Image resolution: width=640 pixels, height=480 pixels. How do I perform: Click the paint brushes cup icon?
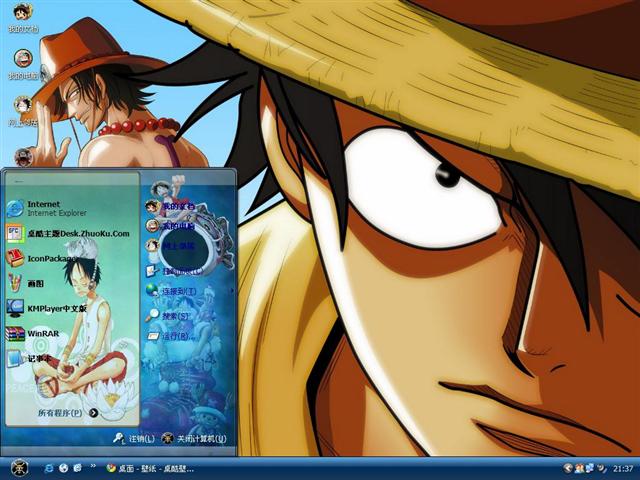(x=15, y=283)
